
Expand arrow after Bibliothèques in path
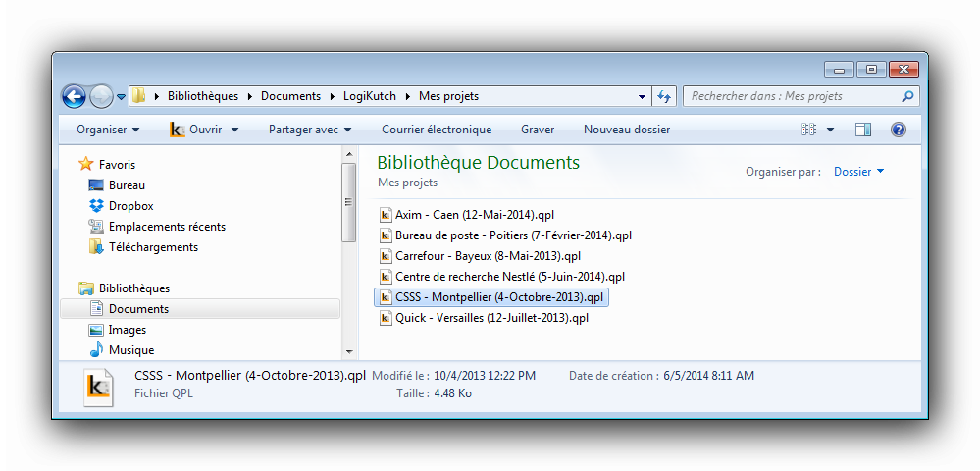[x=250, y=96]
